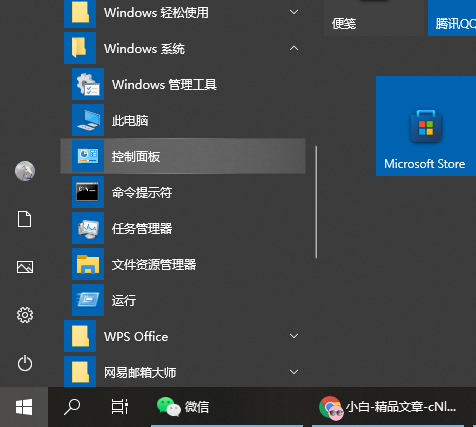
Task: Select the Windows 管理工具 text label
Action: (x=164, y=85)
